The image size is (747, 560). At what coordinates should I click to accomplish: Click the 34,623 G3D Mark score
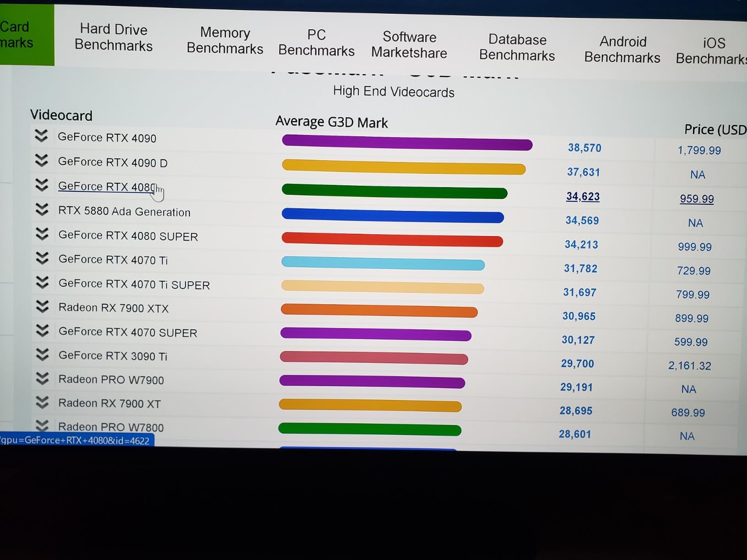(583, 197)
